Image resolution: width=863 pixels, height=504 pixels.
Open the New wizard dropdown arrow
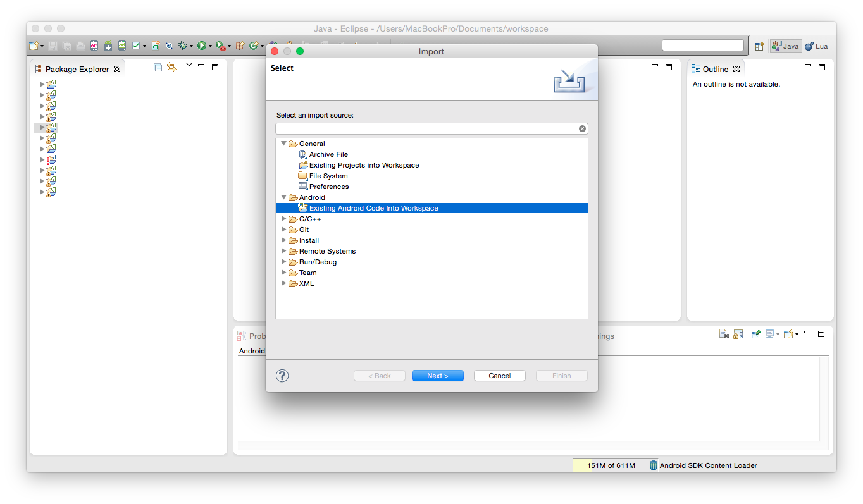coord(42,46)
